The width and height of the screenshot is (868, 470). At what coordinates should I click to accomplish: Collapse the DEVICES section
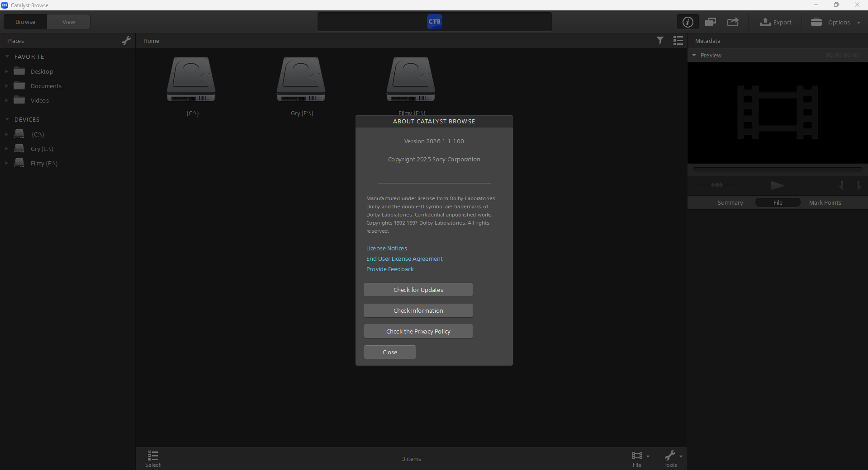[x=7, y=119]
